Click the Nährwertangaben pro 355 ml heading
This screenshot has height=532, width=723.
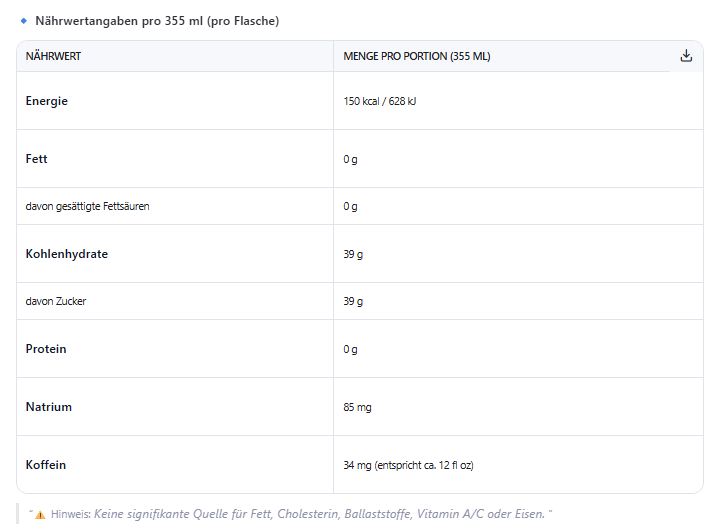[157, 20]
